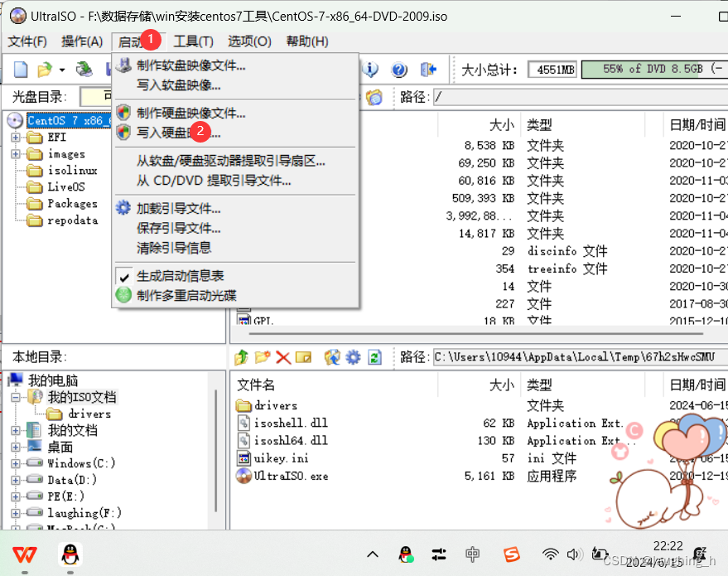Expand the PE(E:) drive node
The width and height of the screenshot is (728, 576).
click(15, 496)
